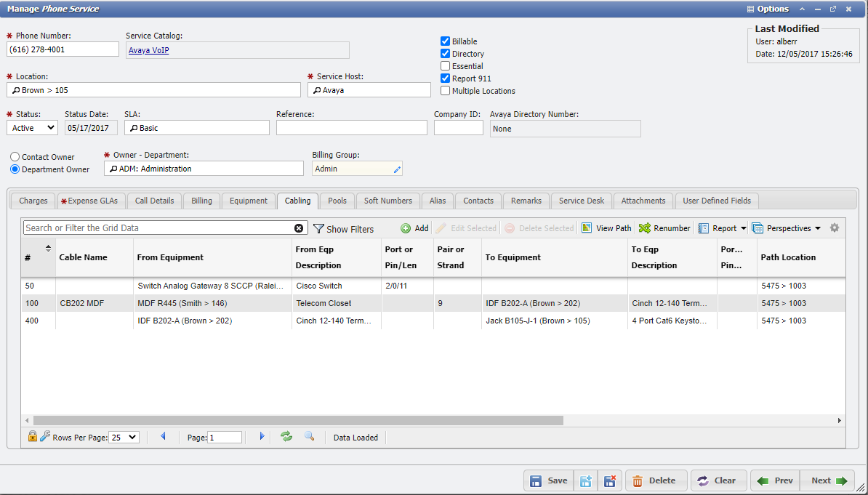Select the row with cable CB202 MDF
Screen dimensions: 868x495
click(433, 303)
